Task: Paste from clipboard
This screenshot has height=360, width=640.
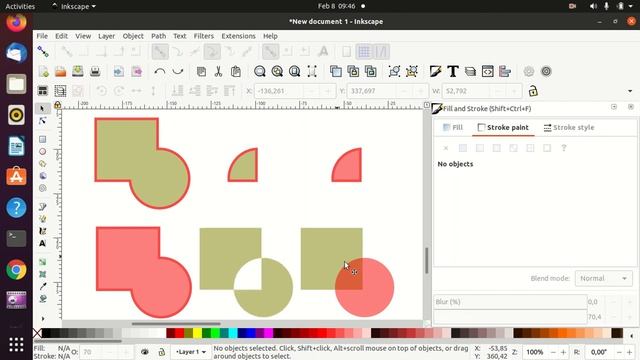Action: pos(236,71)
